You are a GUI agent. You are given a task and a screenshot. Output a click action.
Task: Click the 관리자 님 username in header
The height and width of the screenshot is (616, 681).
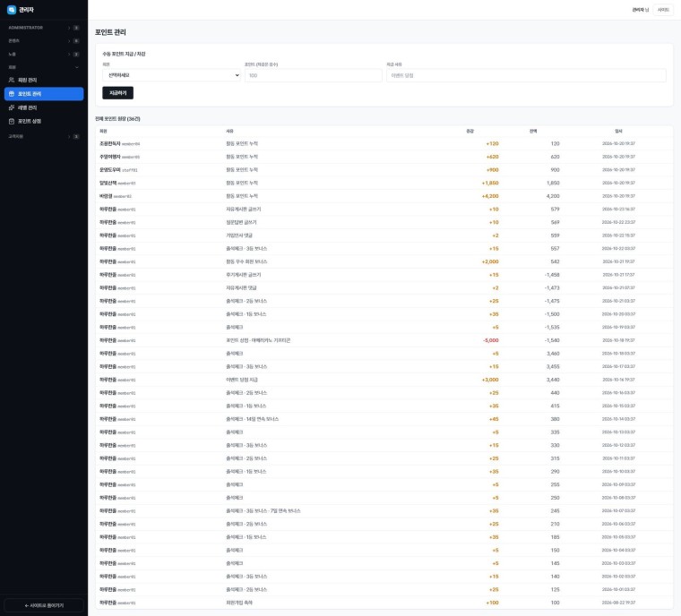pyautogui.click(x=640, y=10)
